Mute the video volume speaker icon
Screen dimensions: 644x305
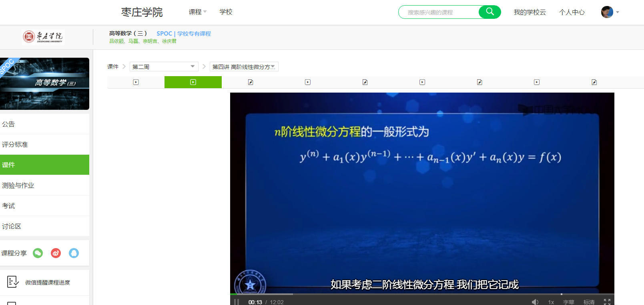pyautogui.click(x=535, y=302)
